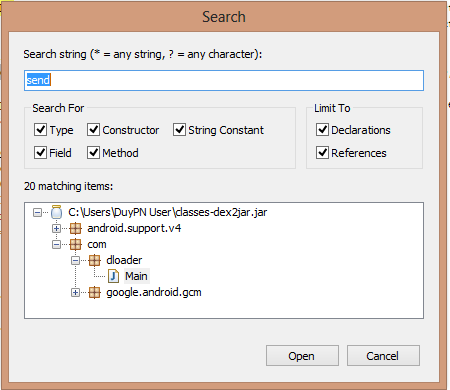
Task: Click the com package icon
Action: pyautogui.click(x=75, y=244)
